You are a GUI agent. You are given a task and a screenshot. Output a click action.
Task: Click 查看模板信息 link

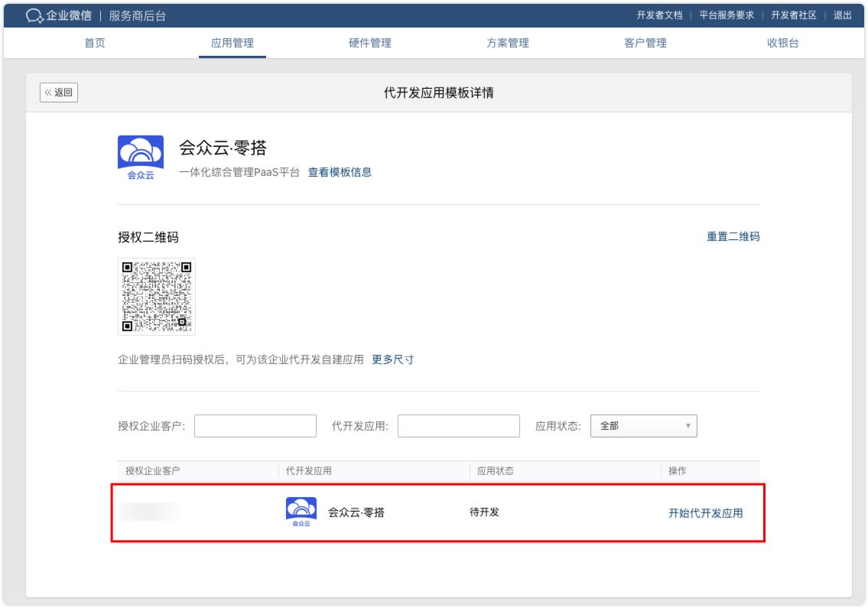coord(340,172)
